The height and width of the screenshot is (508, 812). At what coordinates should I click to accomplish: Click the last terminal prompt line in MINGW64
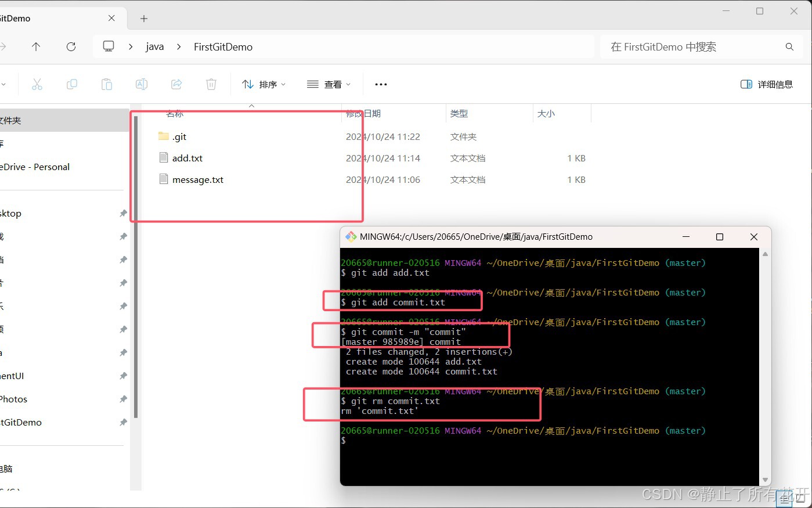(x=344, y=441)
